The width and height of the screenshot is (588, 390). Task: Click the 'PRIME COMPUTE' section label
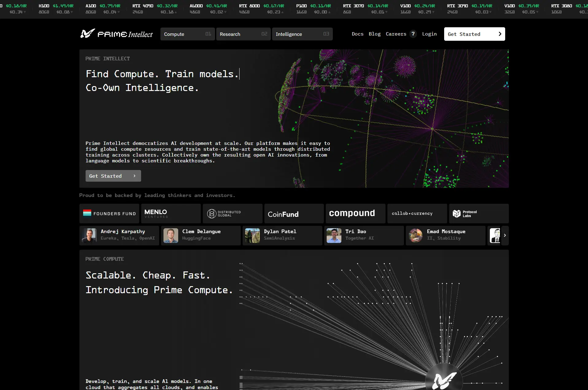(105, 259)
